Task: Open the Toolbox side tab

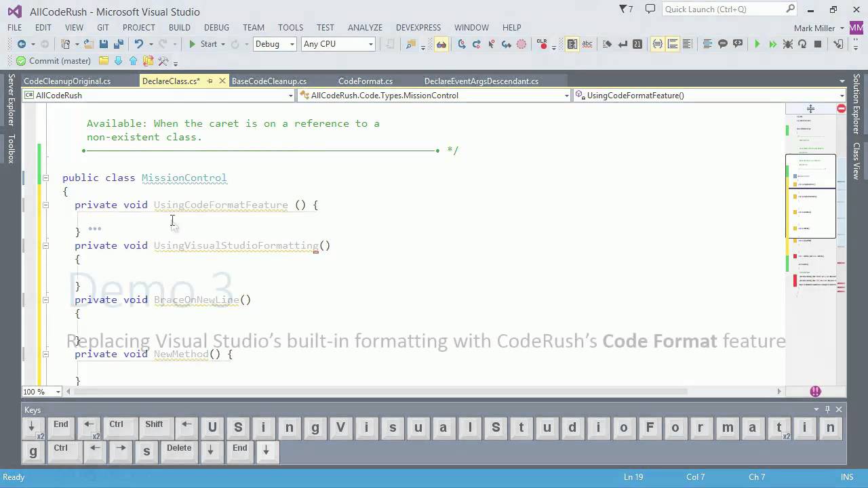Action: click(10, 149)
